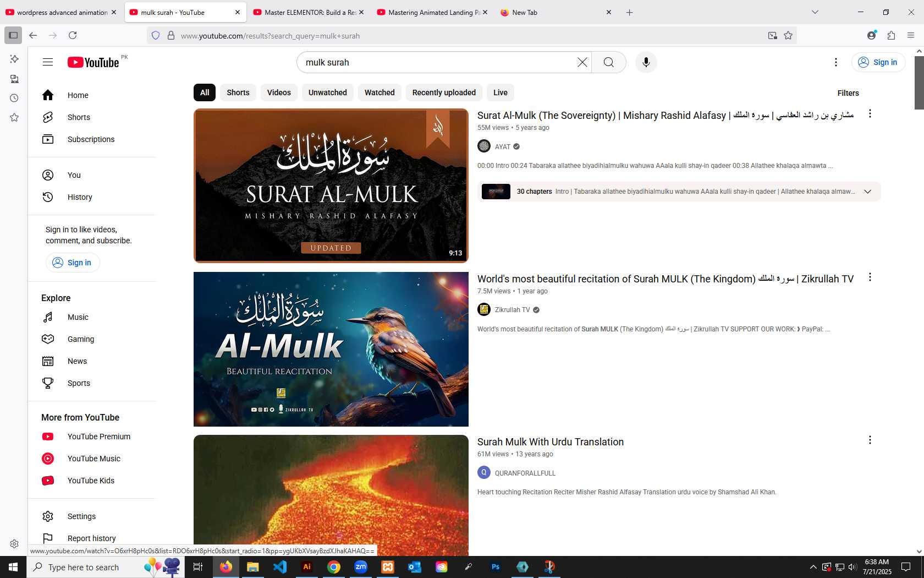Screen dimensions: 924x578
Task: Select the All filter chip
Action: (205, 92)
